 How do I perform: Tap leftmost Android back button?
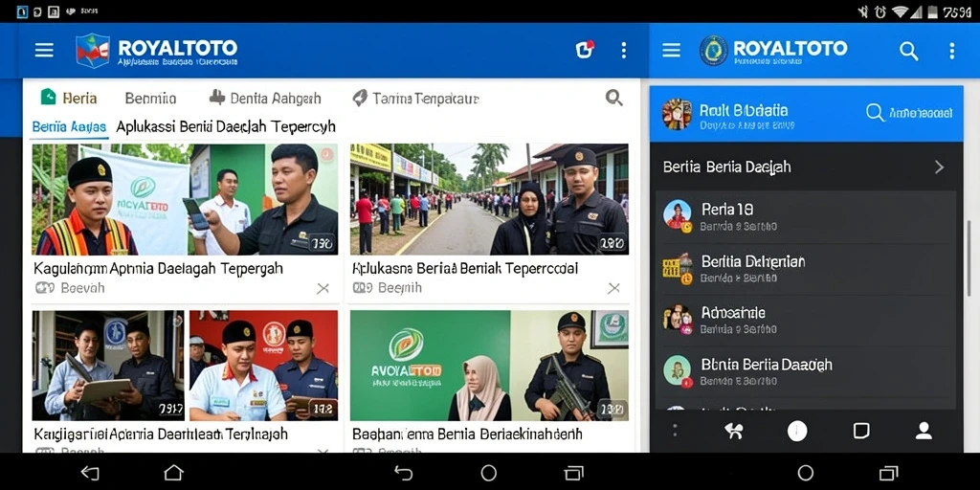click(90, 473)
